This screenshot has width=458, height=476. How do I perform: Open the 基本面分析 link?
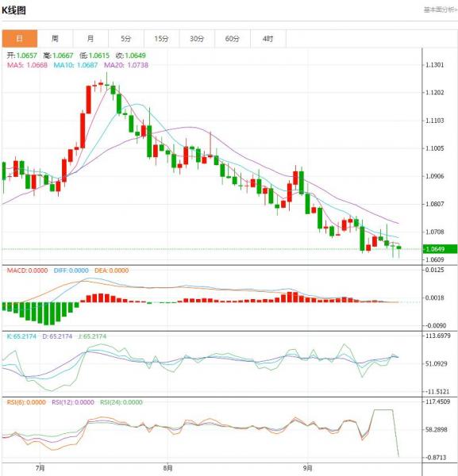click(x=441, y=10)
